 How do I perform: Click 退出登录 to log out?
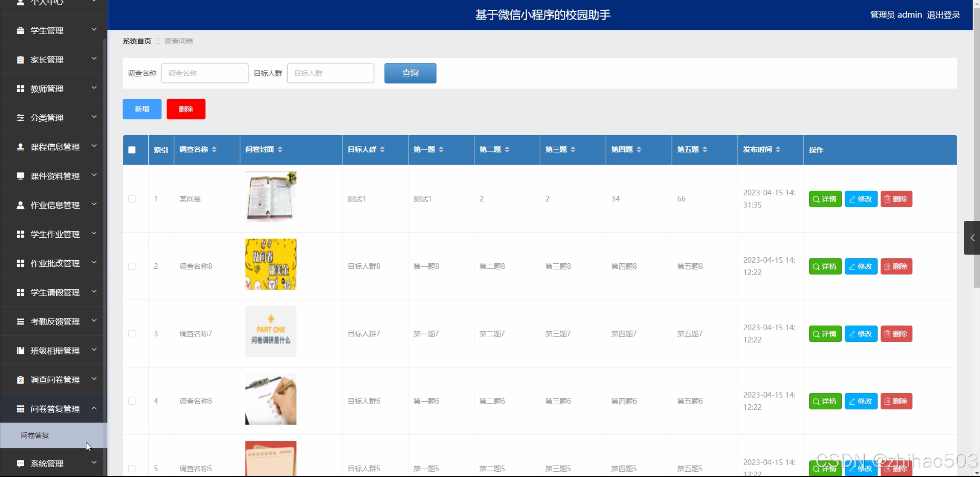[943, 15]
